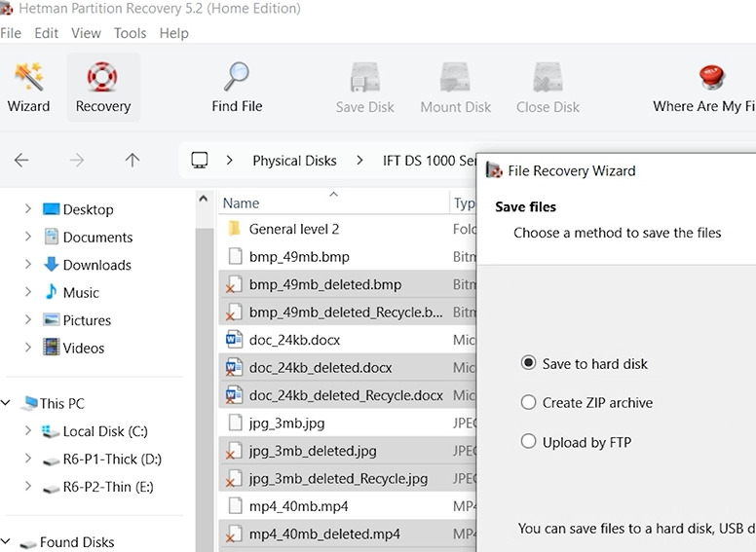Expand the Music tree node
The width and height of the screenshot is (756, 552).
(28, 292)
